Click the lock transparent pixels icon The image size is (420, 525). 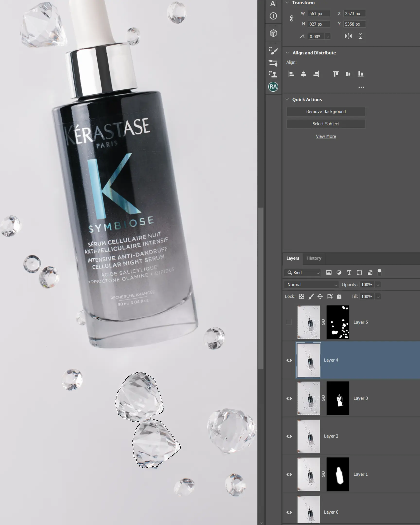301,297
